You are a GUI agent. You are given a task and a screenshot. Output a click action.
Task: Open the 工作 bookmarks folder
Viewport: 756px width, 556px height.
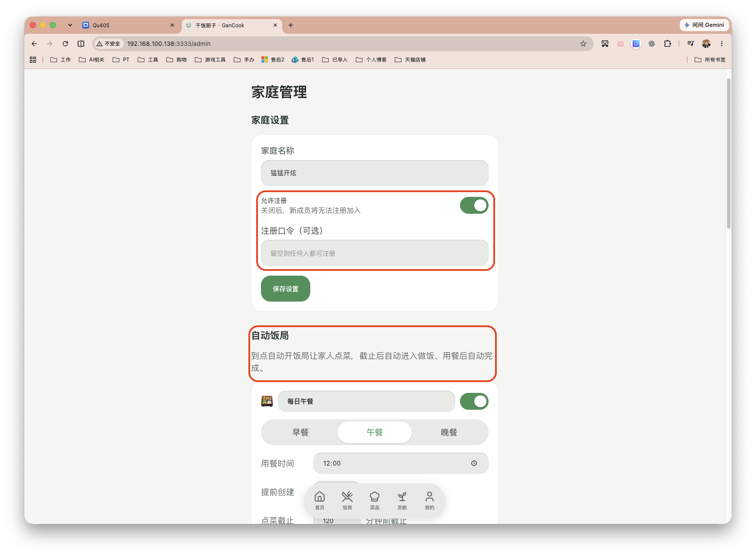[x=61, y=60]
